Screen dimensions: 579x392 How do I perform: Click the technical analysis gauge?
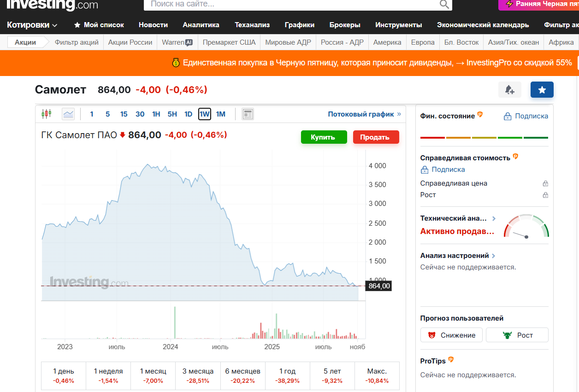click(526, 227)
